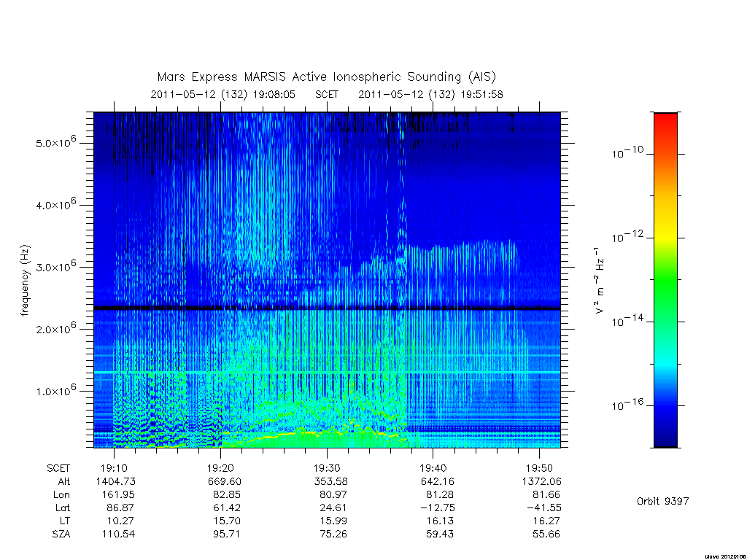This screenshot has width=747, height=560.
Task: Click local time value '16.27'
Action: (546, 521)
